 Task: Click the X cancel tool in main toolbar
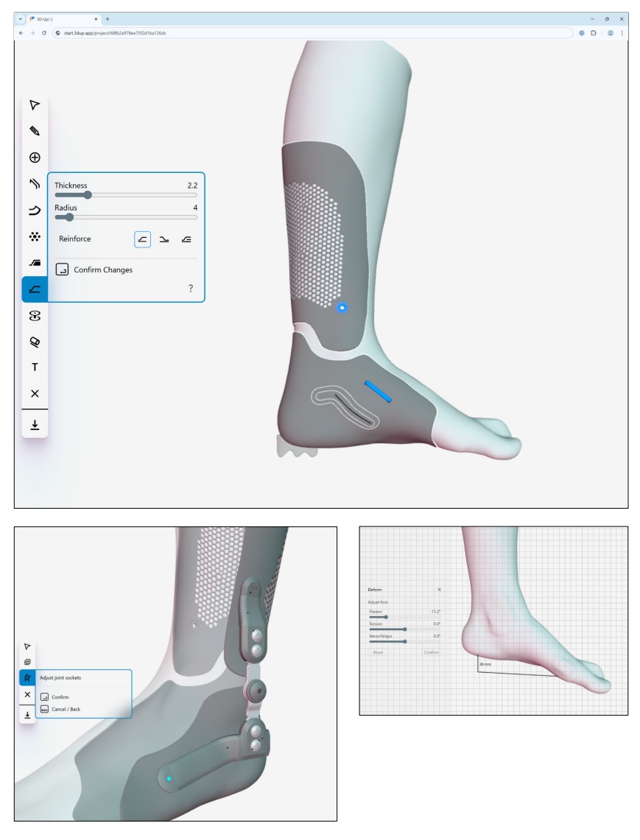pos(35,394)
